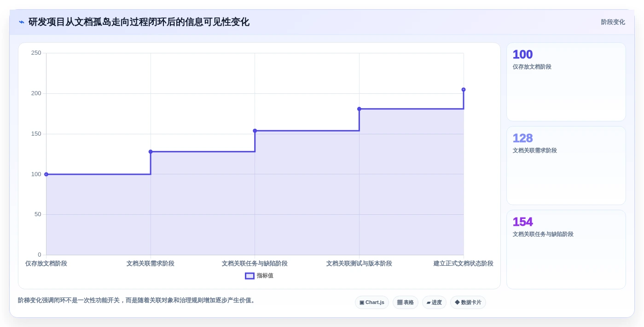Open the 仅存放文档阶段 card showing 100
Viewport: 644px width, 327px height.
pyautogui.click(x=566, y=82)
